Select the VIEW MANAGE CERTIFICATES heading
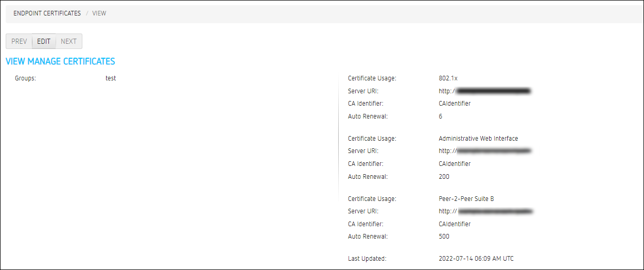 60,61
